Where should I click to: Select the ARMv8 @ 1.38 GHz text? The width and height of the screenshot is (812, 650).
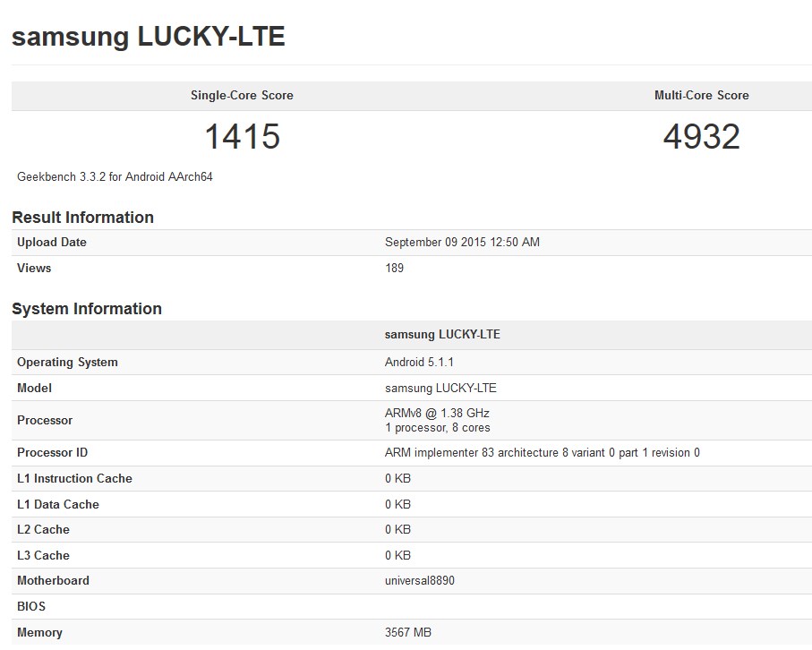437,413
